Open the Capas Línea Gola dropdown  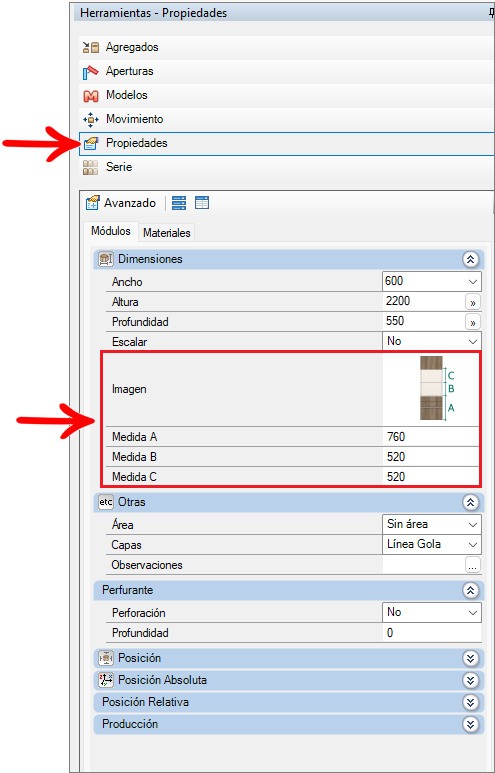pyautogui.click(x=473, y=545)
